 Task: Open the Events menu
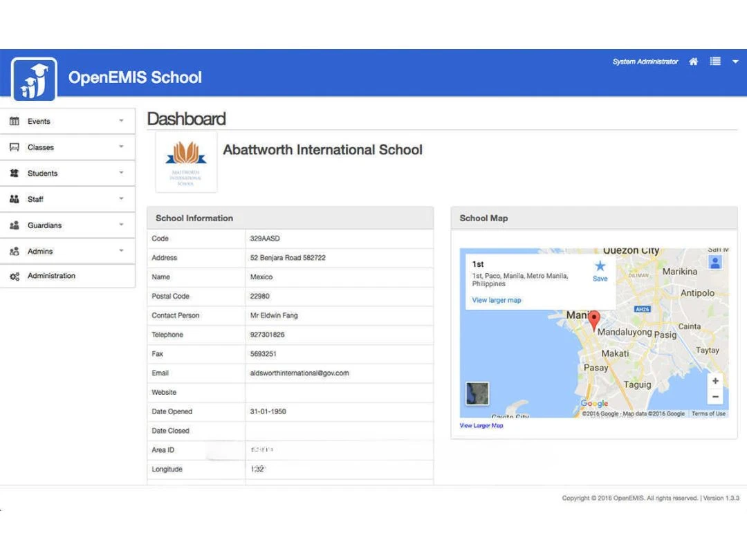(67, 121)
